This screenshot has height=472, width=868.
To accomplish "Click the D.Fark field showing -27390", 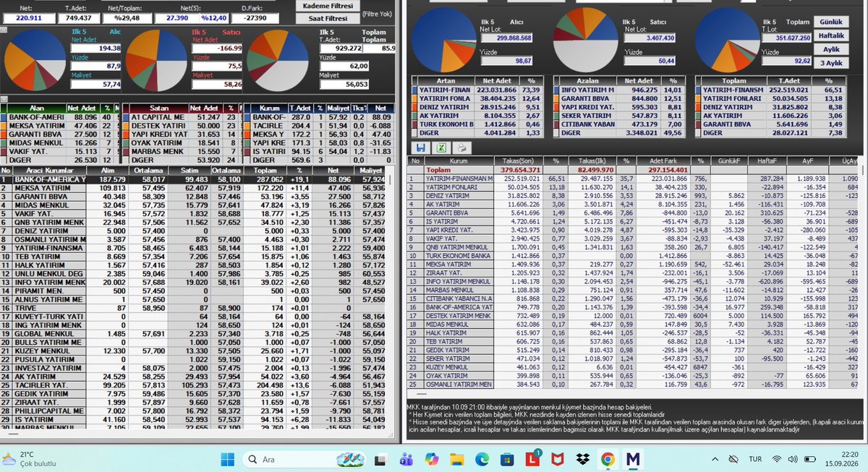I will point(255,17).
